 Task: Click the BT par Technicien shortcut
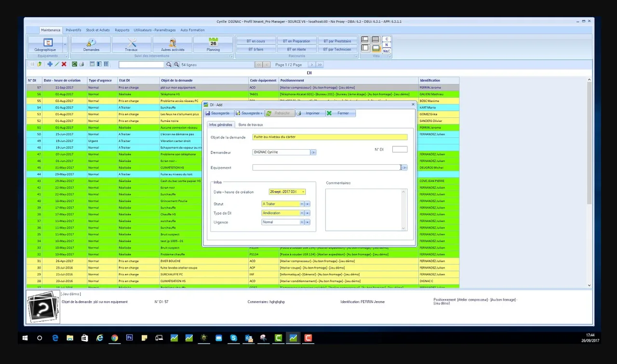tap(337, 49)
